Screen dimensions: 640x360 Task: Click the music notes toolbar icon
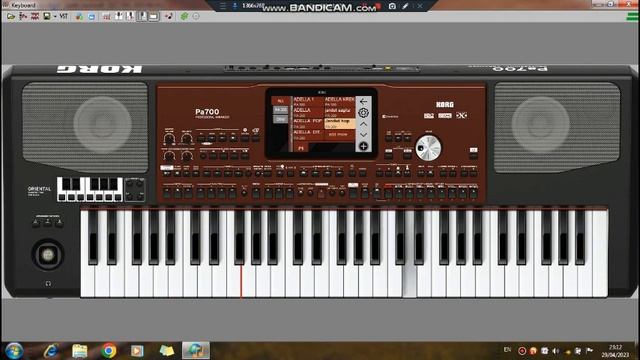tap(169, 16)
